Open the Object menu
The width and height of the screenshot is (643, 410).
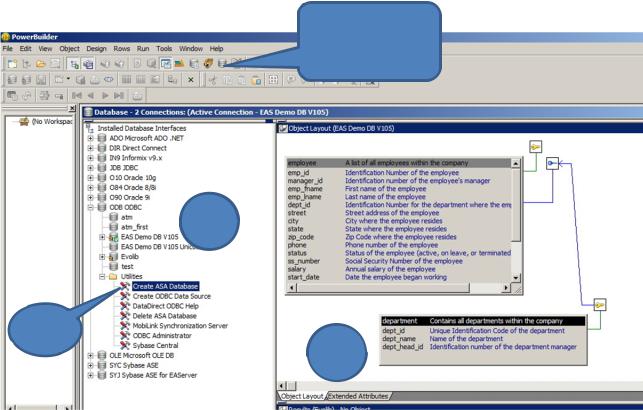69,48
